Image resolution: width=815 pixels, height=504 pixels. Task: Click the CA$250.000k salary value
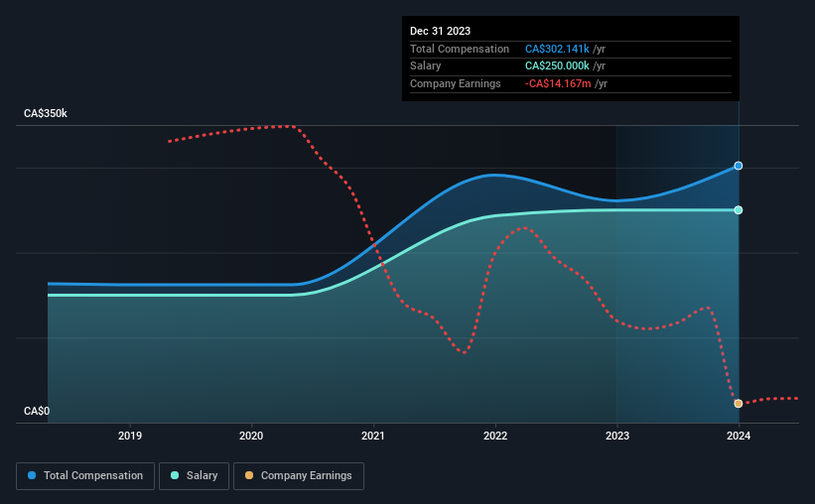coord(557,66)
